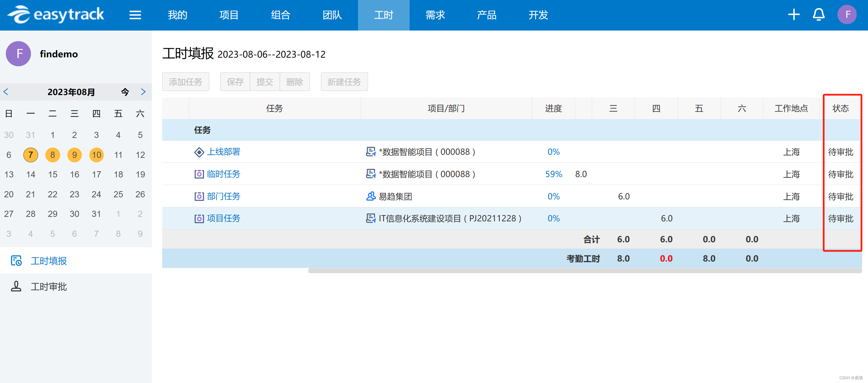
Task: Open the 工时审批 sidebar menu item
Action: click(x=76, y=286)
